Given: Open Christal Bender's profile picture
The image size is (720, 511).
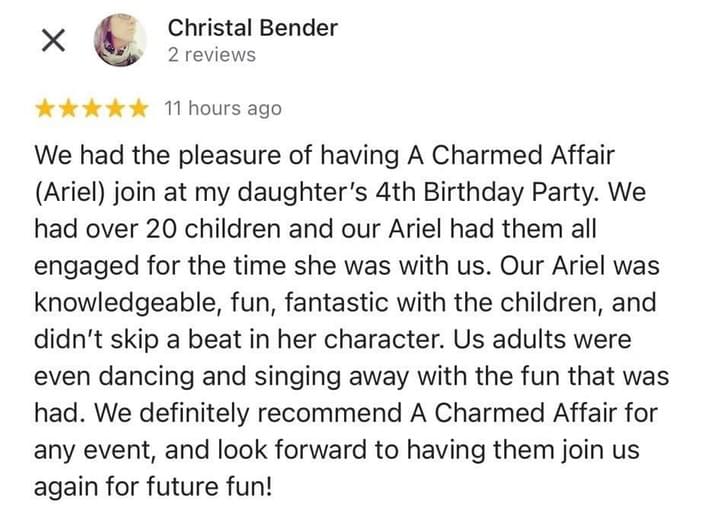Looking at the screenshot, I should click(120, 40).
